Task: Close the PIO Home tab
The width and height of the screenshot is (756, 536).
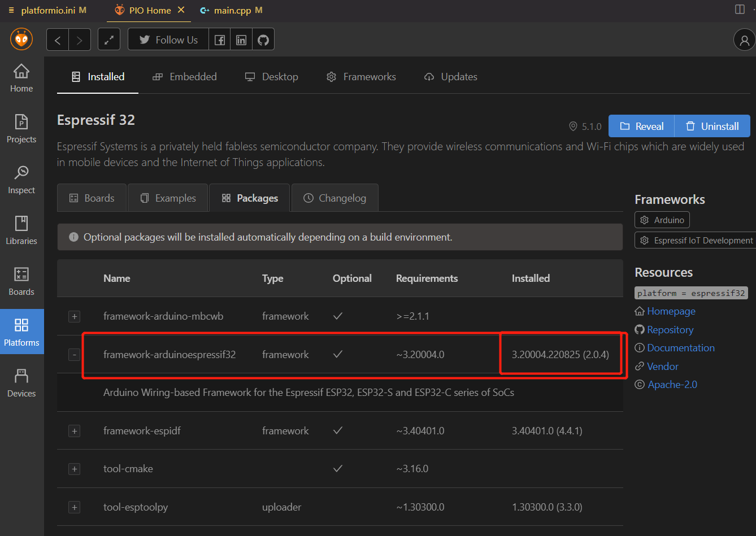Action: coord(181,10)
